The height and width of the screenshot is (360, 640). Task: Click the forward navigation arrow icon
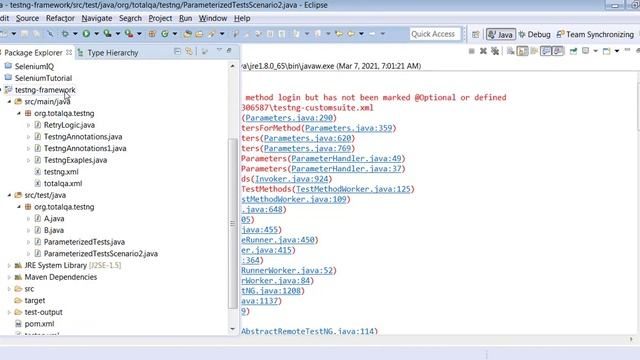coord(372,34)
